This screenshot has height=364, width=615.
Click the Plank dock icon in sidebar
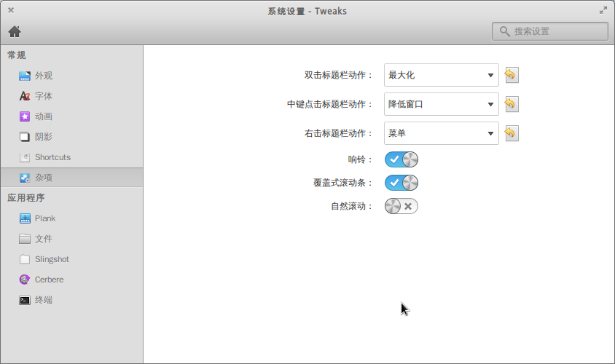(25, 218)
